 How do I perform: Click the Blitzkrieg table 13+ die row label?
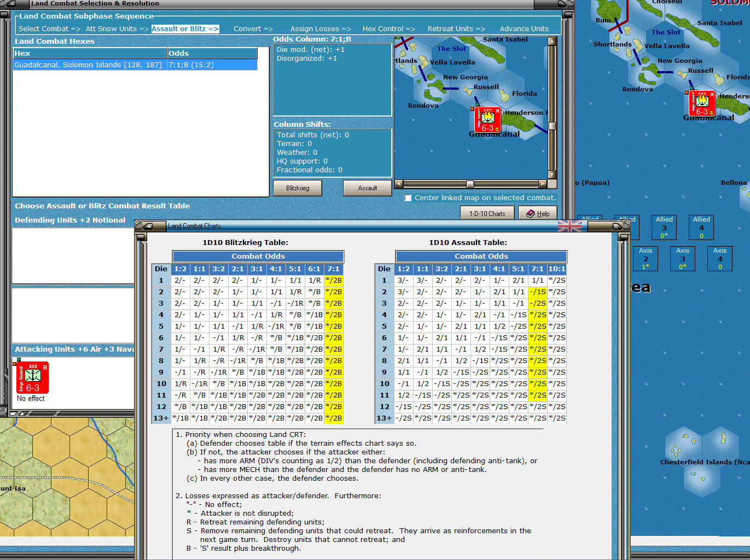161,418
